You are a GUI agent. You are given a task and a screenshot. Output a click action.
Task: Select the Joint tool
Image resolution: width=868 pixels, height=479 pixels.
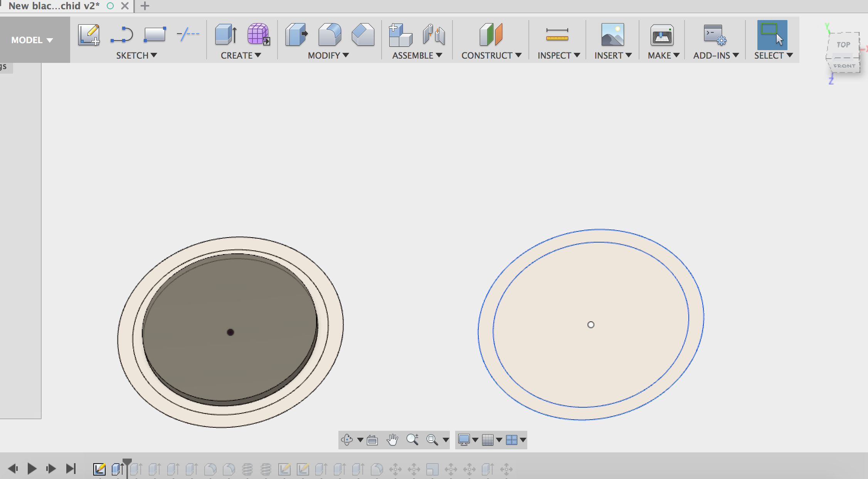(x=434, y=34)
